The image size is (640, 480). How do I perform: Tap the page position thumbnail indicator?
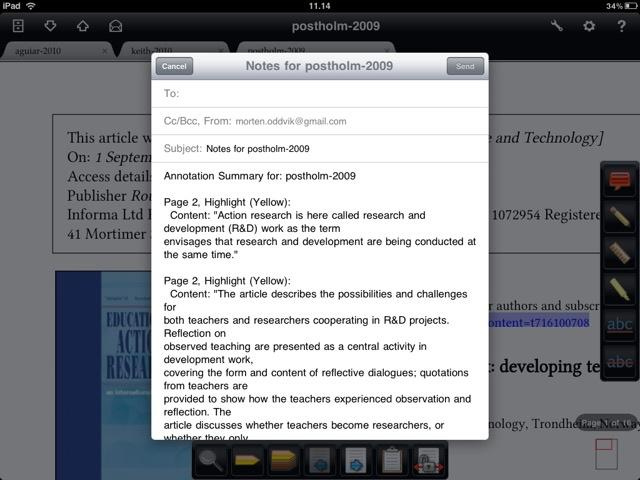pyautogui.click(x=606, y=454)
